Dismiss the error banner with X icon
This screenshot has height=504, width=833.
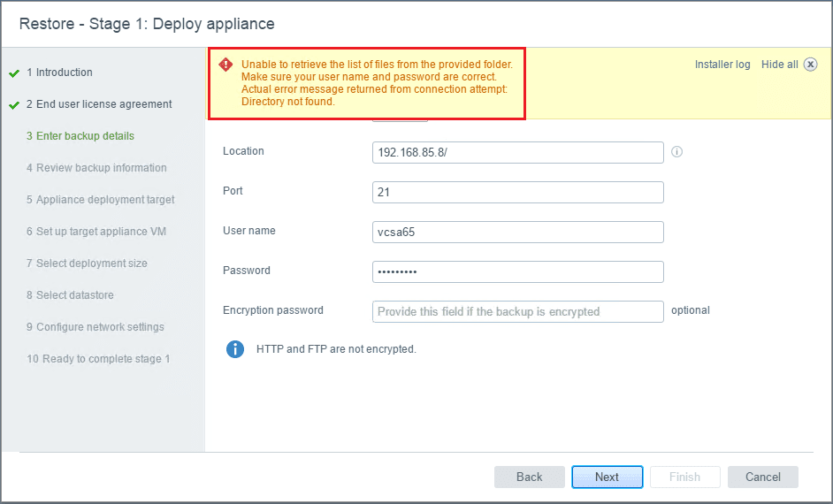coord(810,65)
